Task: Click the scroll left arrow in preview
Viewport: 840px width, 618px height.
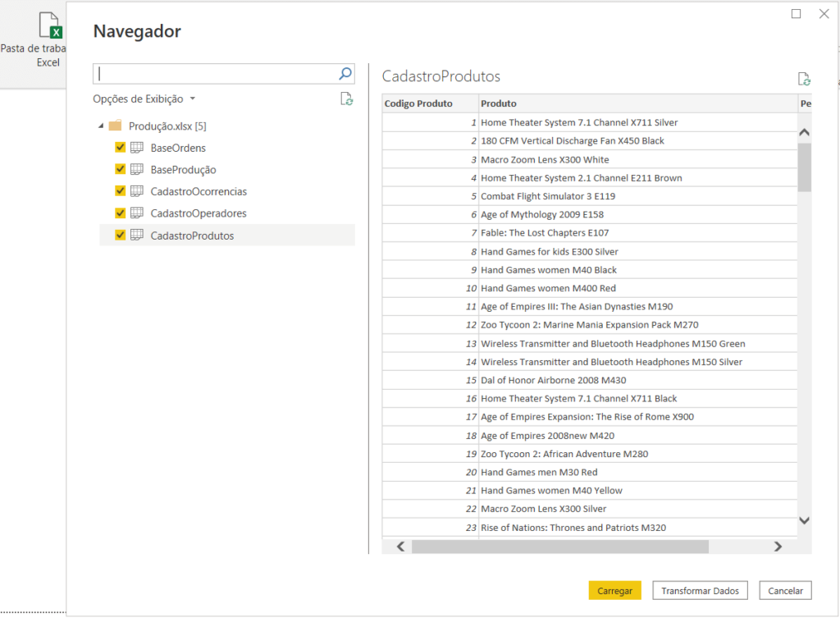Action: coord(400,547)
